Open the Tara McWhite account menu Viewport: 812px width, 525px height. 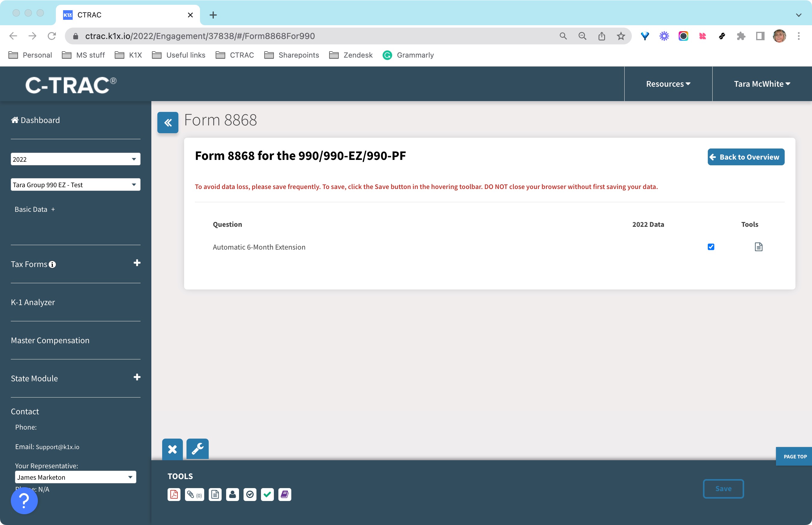coord(762,83)
